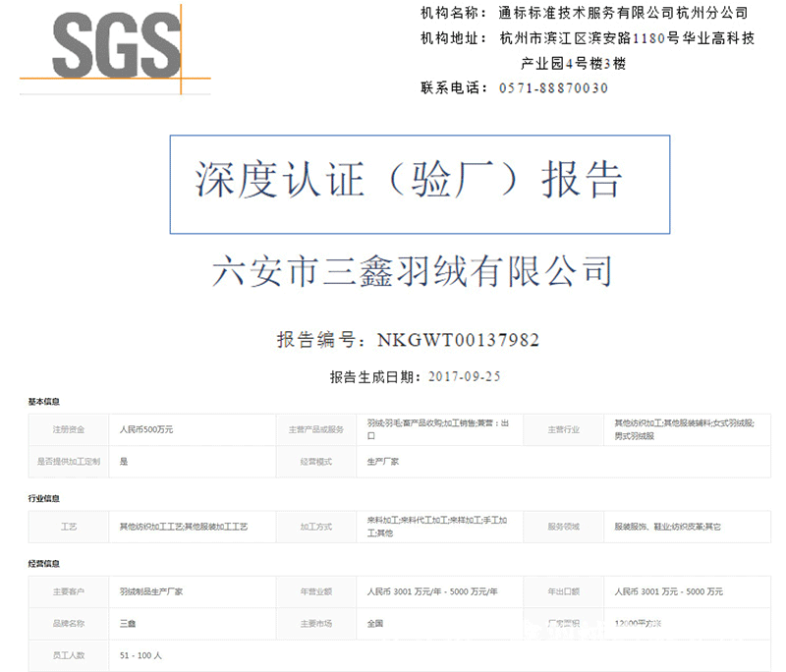Click the value 51 - 100 人
Viewport: 786px width, 672px height.
tap(140, 655)
